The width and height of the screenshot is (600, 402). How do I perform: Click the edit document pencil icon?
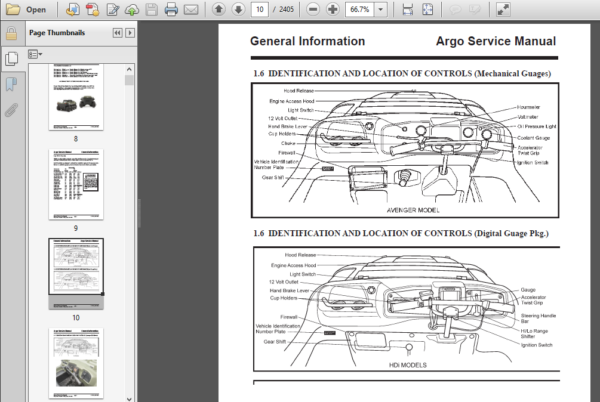(x=112, y=10)
